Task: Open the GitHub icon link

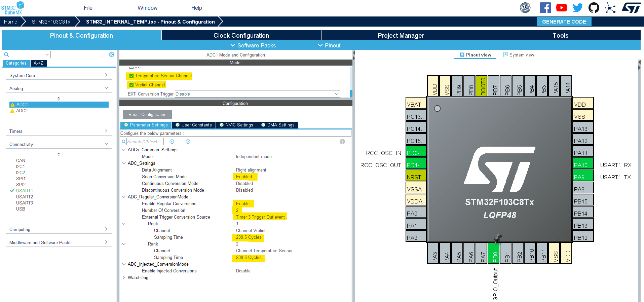Action: click(594, 8)
